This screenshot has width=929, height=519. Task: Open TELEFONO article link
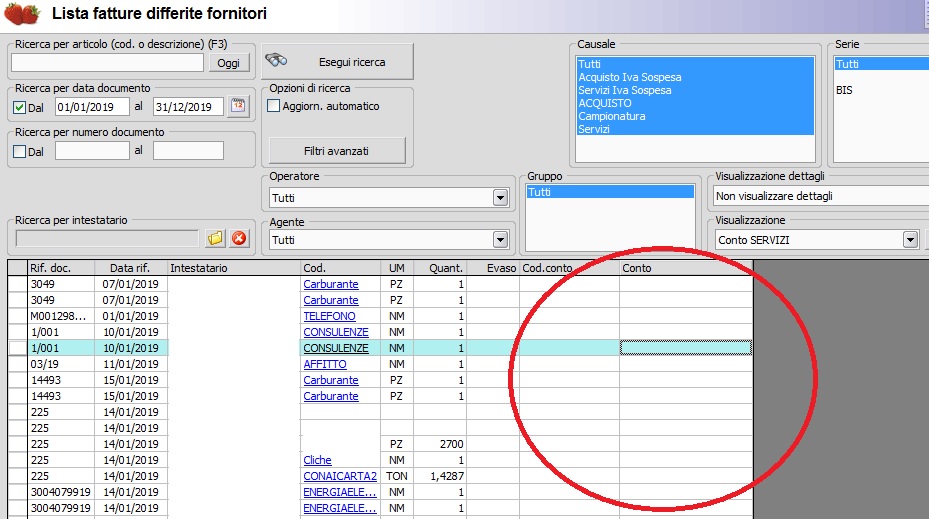click(x=329, y=316)
